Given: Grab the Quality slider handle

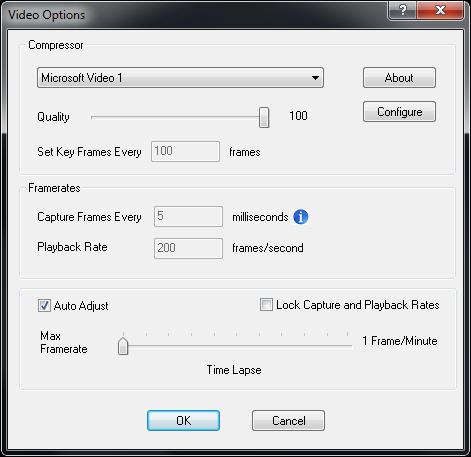Looking at the screenshot, I should (x=264, y=117).
